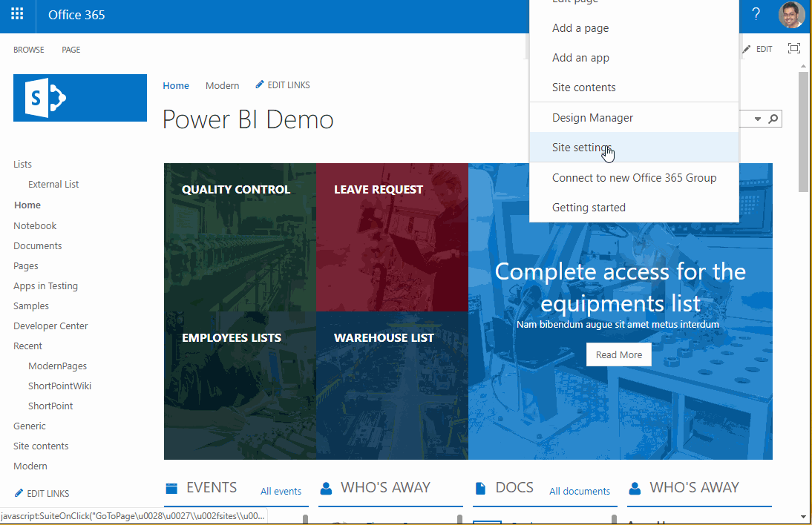Click the left sidebar EDIT LINKS
The width and height of the screenshot is (812, 525).
pyautogui.click(x=42, y=493)
